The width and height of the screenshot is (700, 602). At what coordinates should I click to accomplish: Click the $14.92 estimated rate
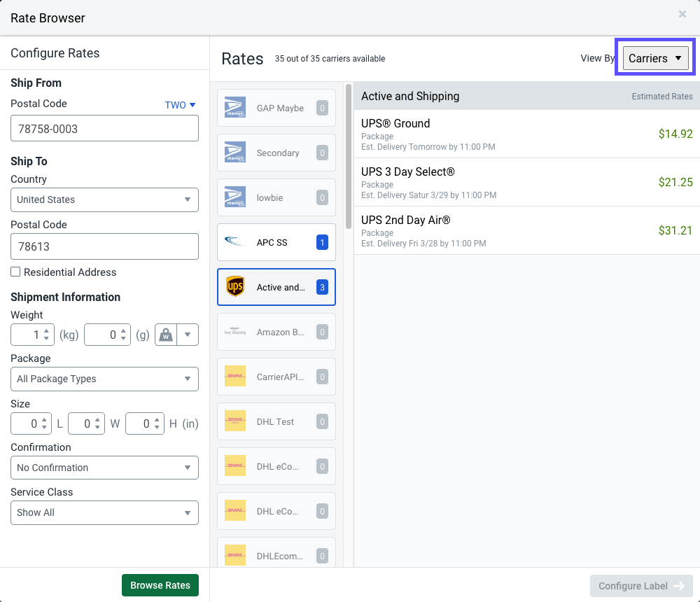point(675,134)
